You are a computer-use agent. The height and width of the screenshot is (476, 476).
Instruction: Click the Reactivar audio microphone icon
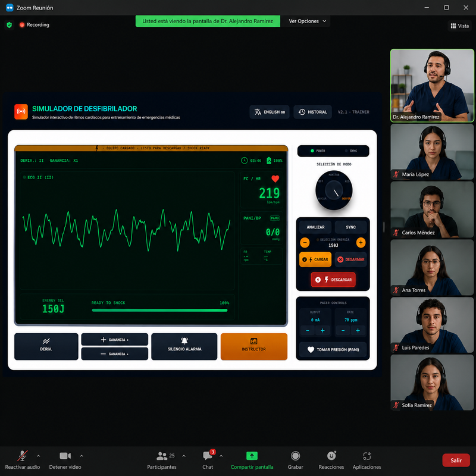(x=22, y=456)
